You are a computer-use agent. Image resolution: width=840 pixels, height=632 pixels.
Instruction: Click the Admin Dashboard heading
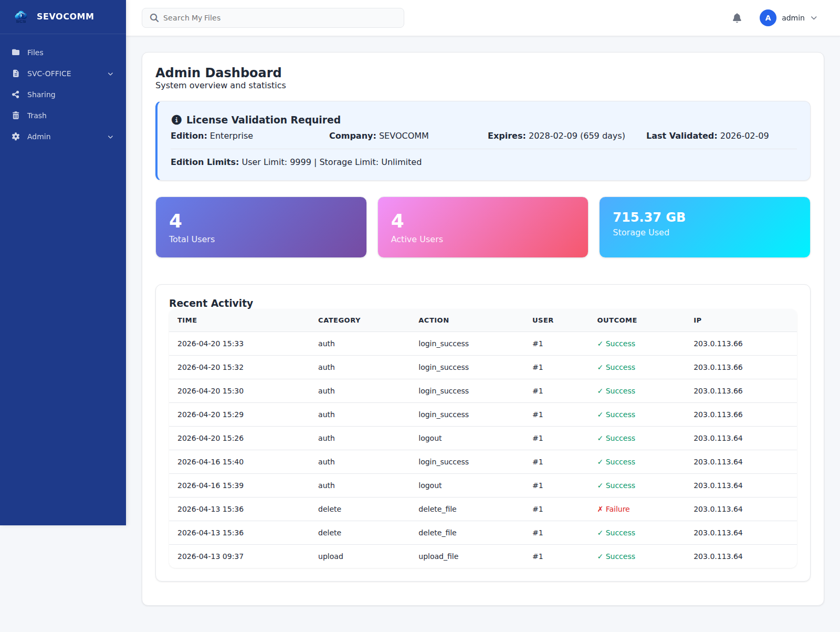coord(218,72)
